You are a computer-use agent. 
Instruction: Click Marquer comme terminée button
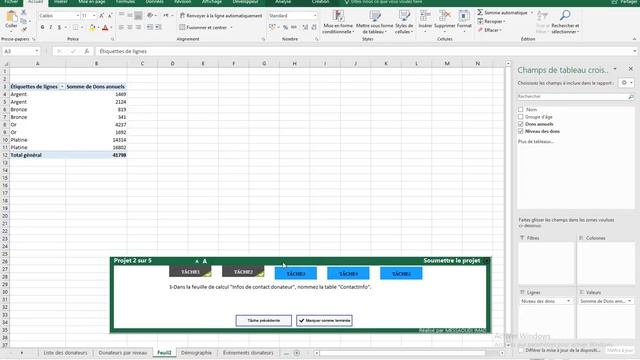[x=324, y=320]
